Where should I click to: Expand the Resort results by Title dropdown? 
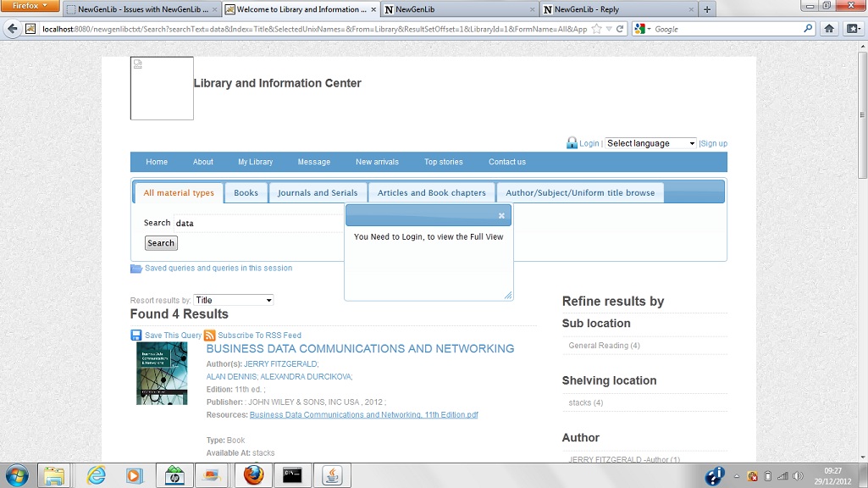[233, 300]
